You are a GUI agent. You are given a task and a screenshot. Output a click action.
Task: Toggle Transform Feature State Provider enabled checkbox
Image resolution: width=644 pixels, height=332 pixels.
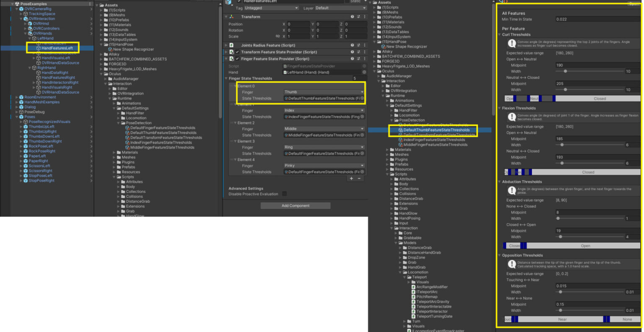[237, 52]
